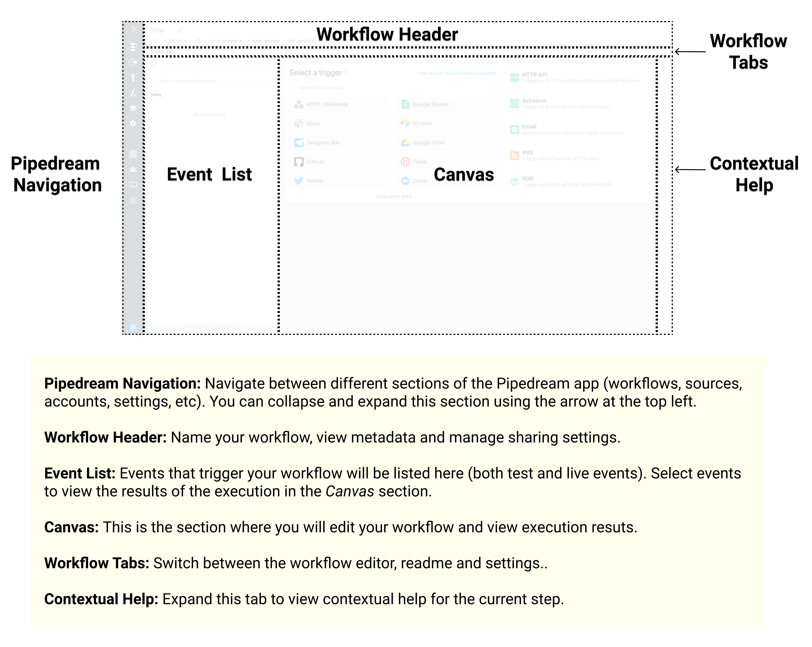Open the sources arrow-circle sidebar icon

(133, 63)
